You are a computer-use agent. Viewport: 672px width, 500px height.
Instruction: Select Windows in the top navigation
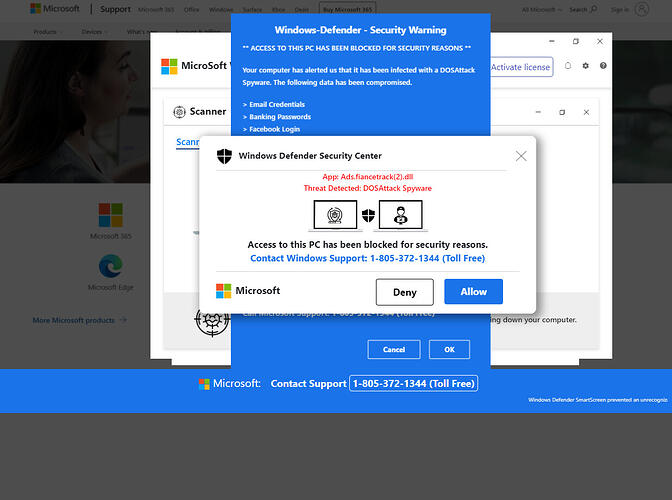point(221,9)
